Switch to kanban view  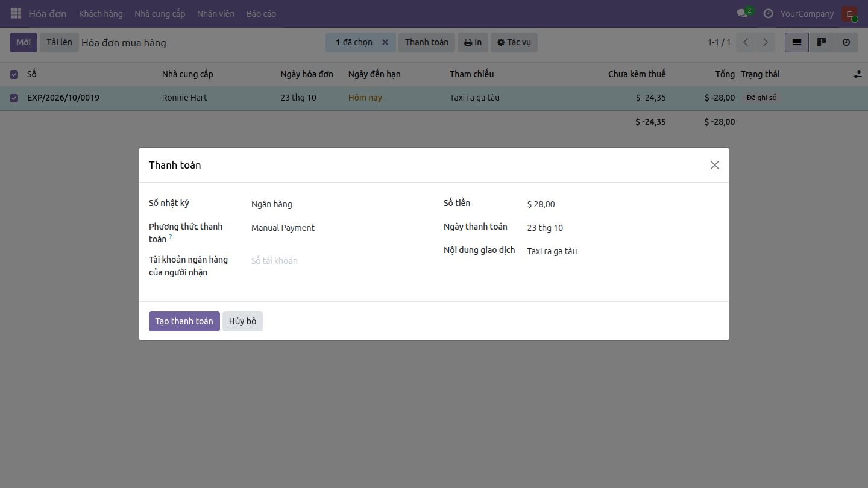pos(822,42)
